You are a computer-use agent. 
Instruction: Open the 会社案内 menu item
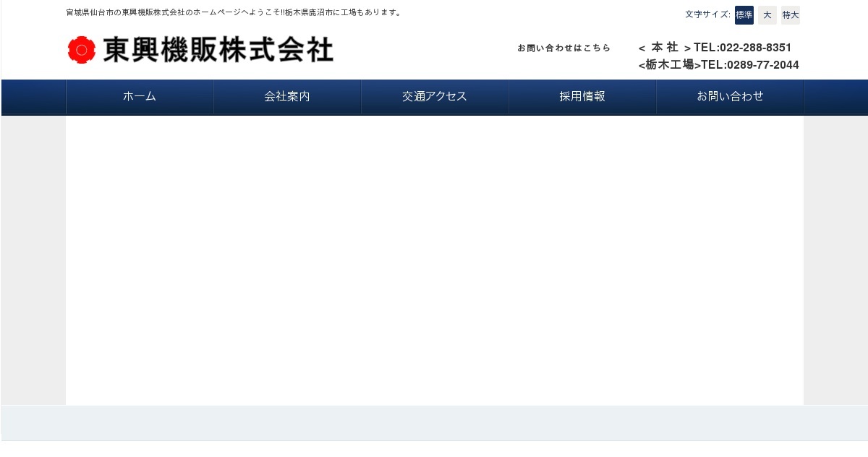tap(287, 96)
